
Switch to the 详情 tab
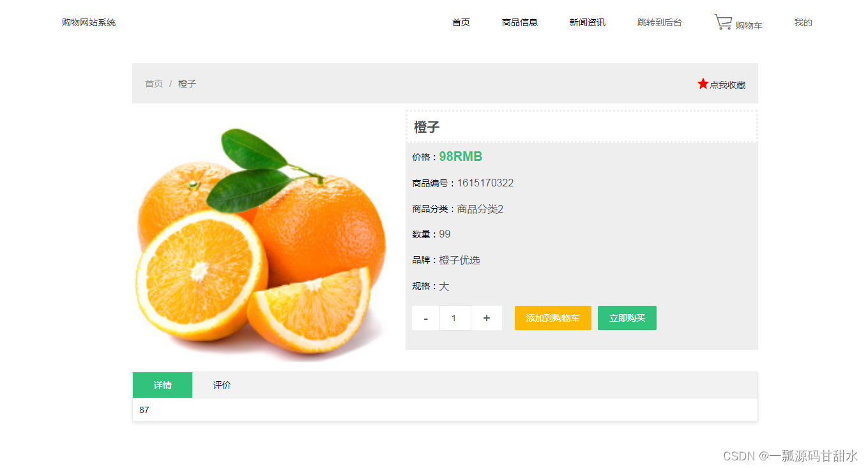(162, 385)
